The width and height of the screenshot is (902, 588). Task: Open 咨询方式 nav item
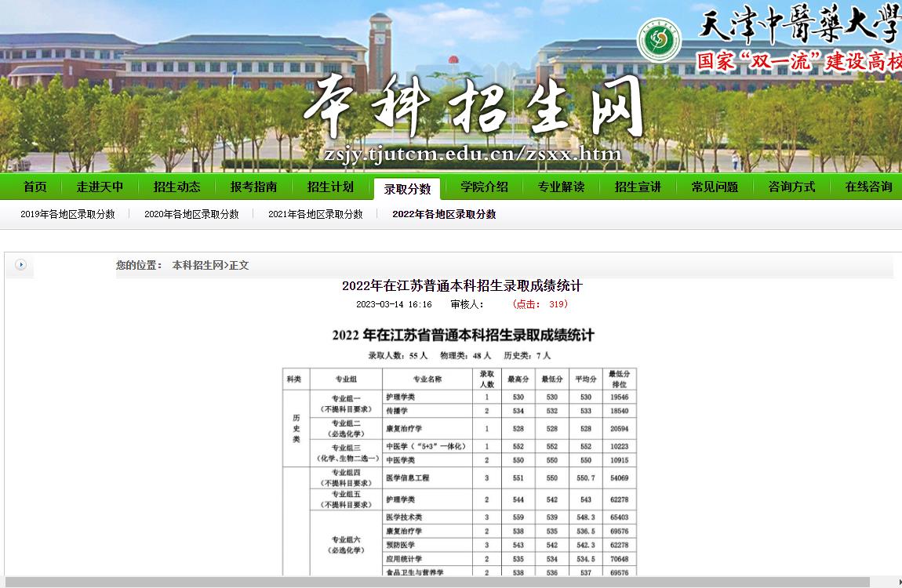791,187
